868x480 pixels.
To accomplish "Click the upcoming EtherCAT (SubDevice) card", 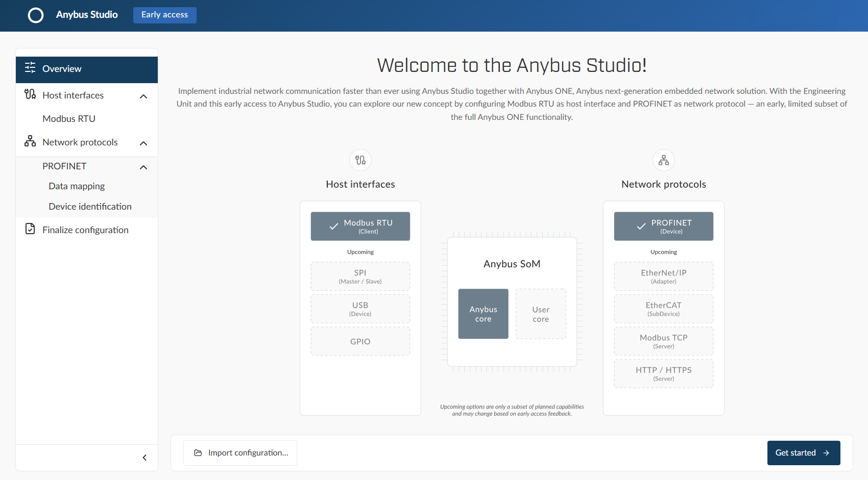I will 664,309.
